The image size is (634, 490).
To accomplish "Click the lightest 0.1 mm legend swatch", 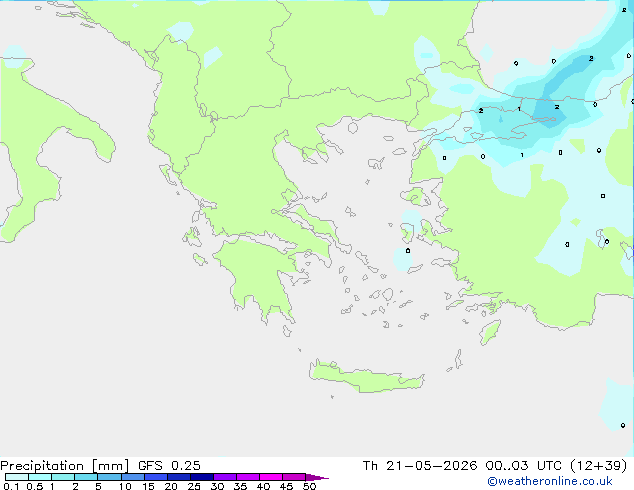I will (x=17, y=477).
